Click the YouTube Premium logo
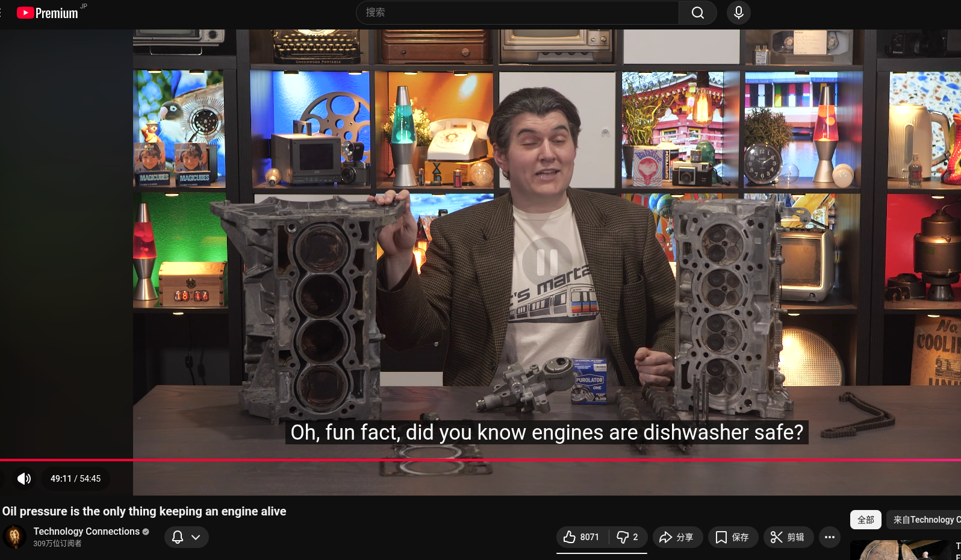The width and height of the screenshot is (961, 560). pos(48,13)
